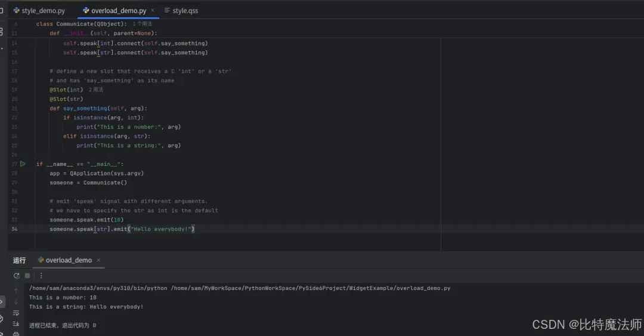Click 'This is a number: 10' output line
This screenshot has width=644, height=336.
coord(63,297)
